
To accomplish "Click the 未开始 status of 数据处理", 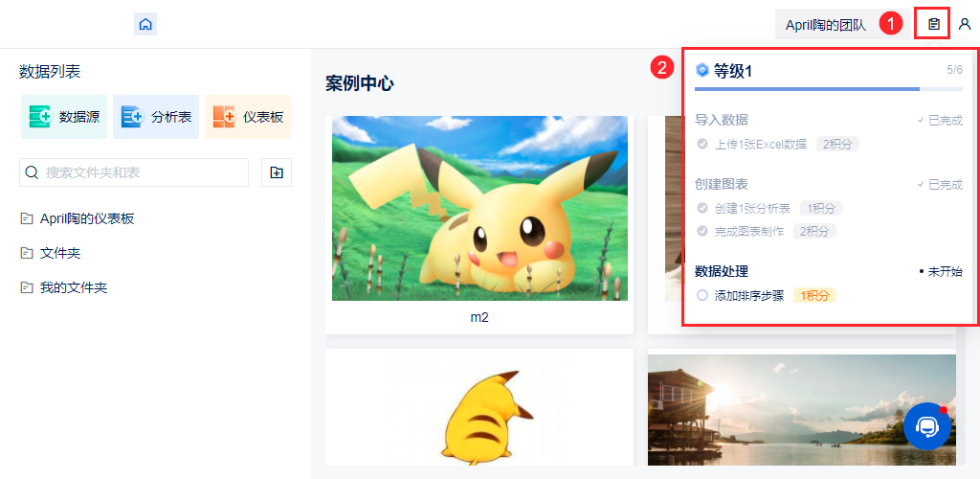I will tap(941, 271).
